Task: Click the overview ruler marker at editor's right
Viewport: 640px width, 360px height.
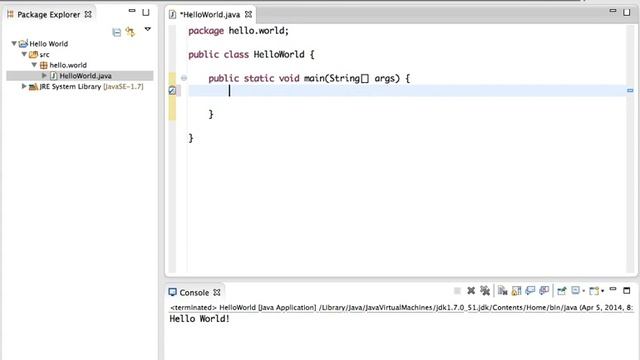Action: coord(630,90)
